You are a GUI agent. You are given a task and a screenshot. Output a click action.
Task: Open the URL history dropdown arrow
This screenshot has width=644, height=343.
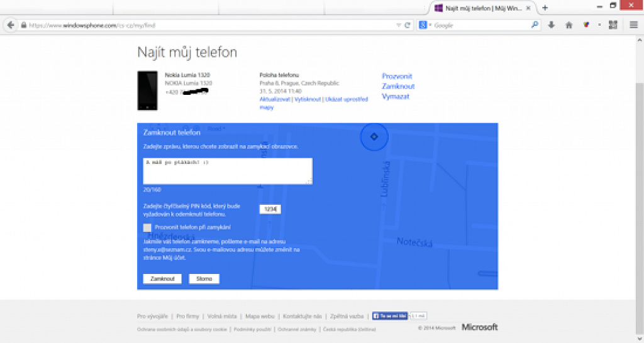tap(398, 25)
